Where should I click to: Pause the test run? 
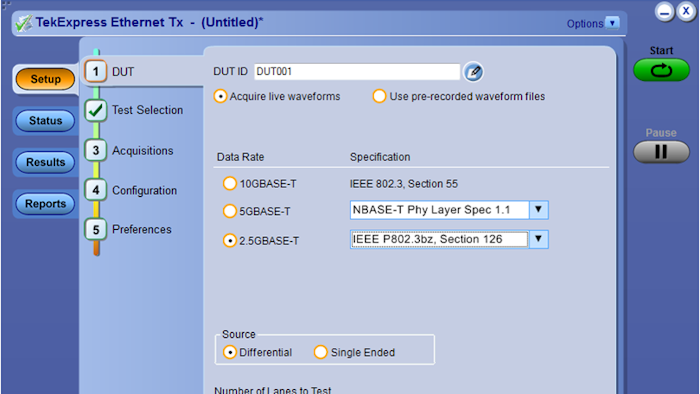(x=661, y=152)
